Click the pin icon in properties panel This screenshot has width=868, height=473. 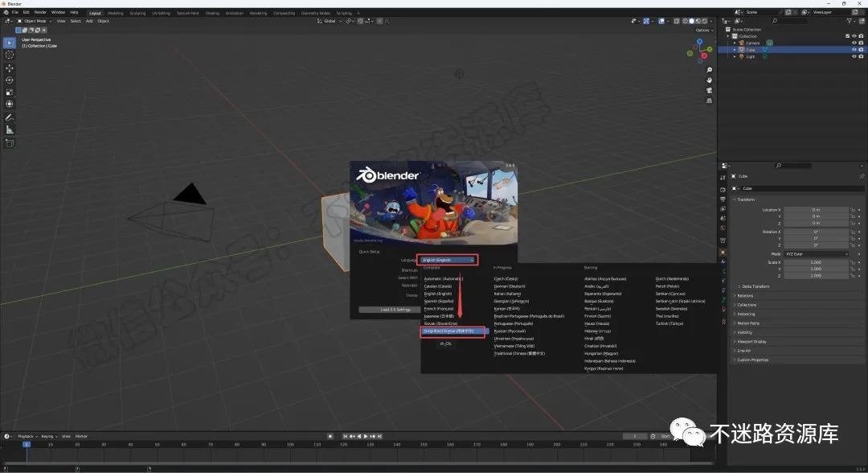point(862,176)
